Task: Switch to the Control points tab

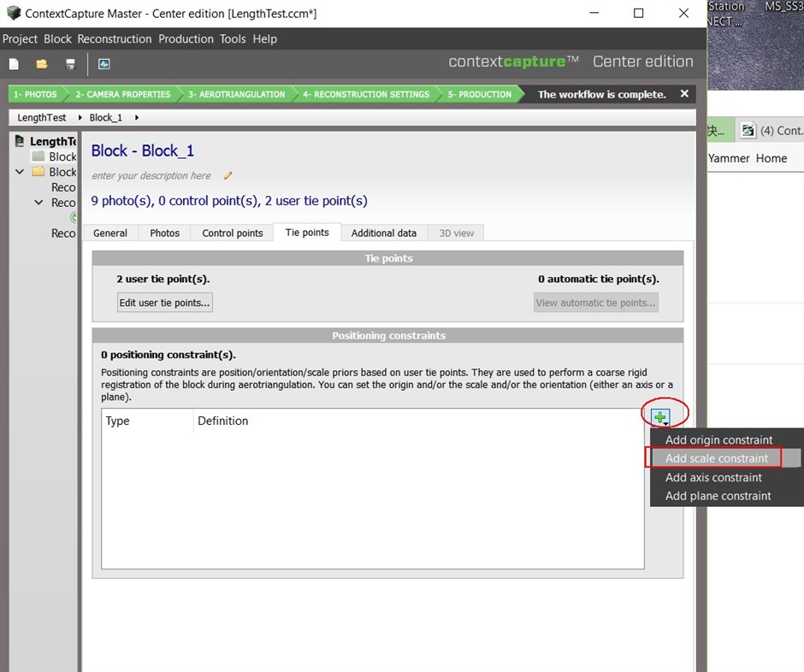Action: pos(233,233)
